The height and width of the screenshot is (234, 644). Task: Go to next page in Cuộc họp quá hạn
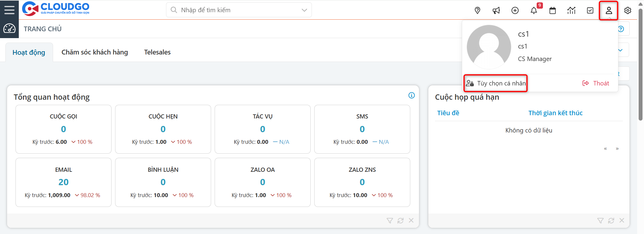(x=617, y=149)
